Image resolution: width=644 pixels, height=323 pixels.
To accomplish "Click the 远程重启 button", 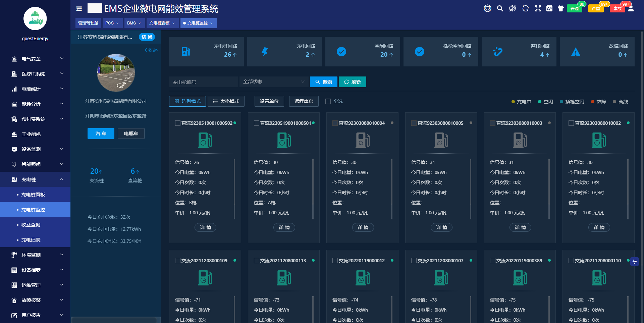I will coord(304,101).
